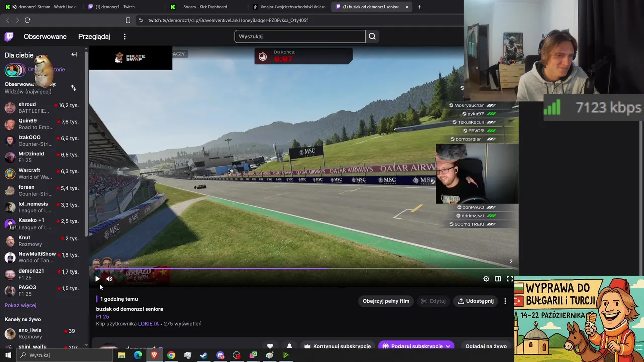Click the clip progress seek bar
The image size is (644, 362).
[303, 269]
